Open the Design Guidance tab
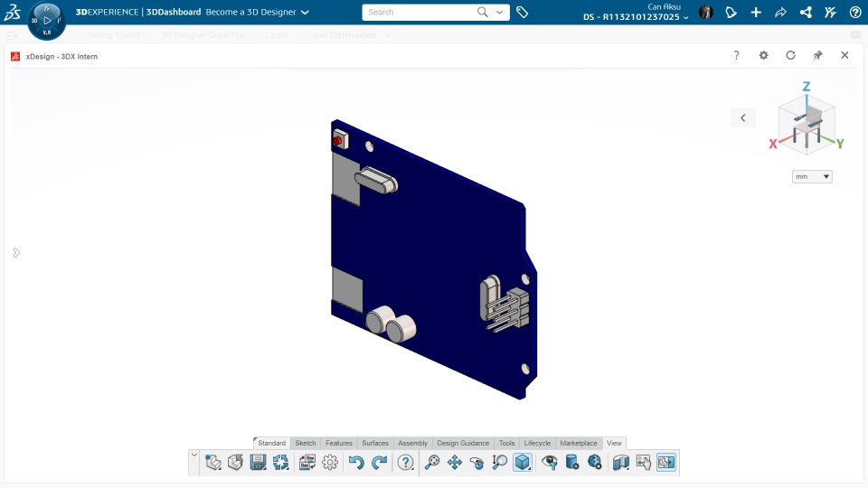Screen dimensions: 868x488 tap(463, 443)
